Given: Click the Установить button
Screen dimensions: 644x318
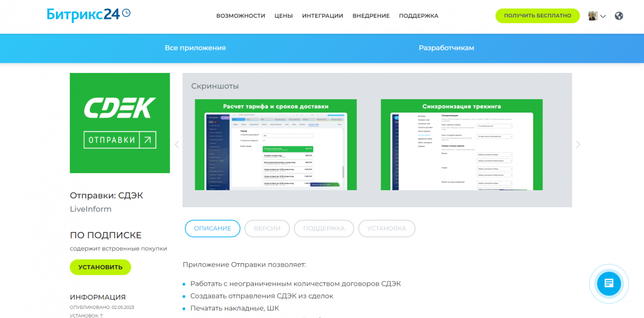Looking at the screenshot, I should click(100, 267).
